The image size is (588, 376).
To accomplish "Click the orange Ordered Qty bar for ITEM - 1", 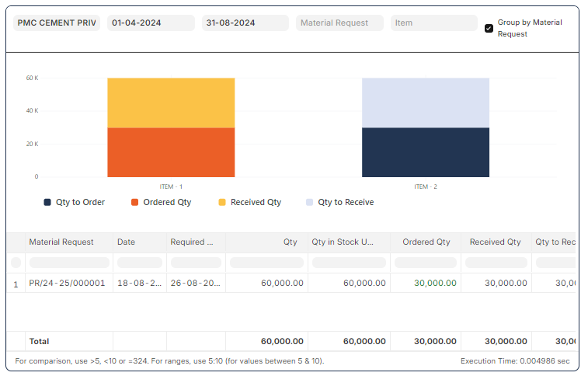I will click(x=171, y=152).
